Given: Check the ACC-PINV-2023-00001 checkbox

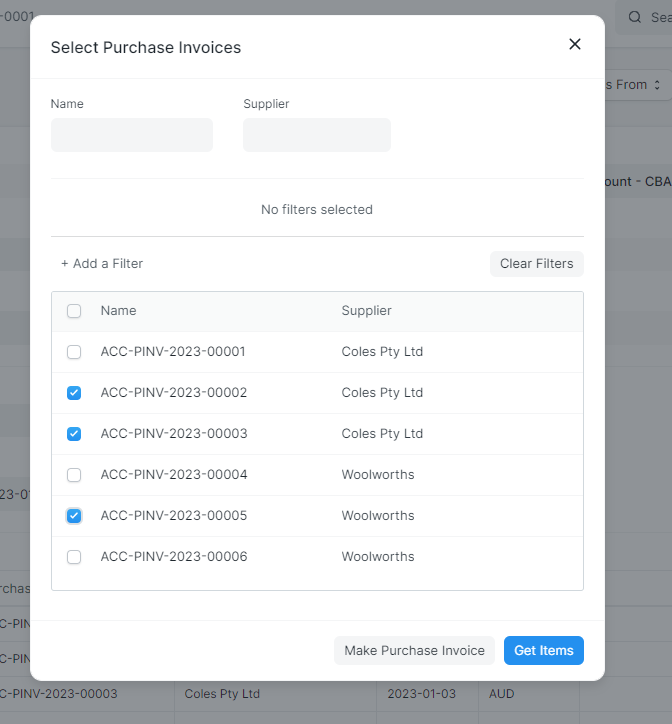Looking at the screenshot, I should (74, 352).
